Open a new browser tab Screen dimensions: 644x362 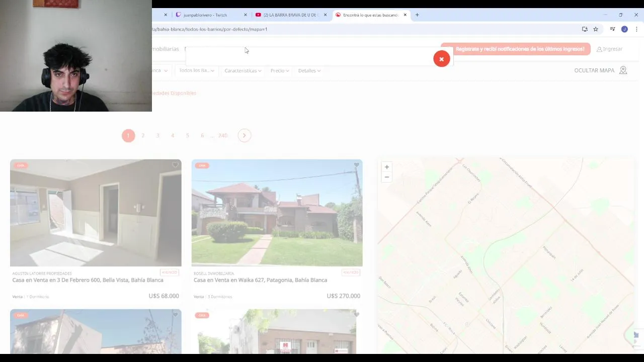tap(417, 15)
